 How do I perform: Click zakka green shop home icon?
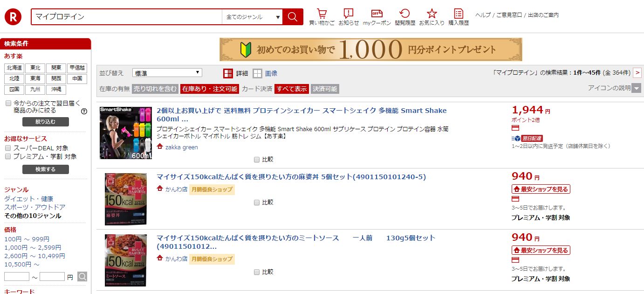click(160, 147)
